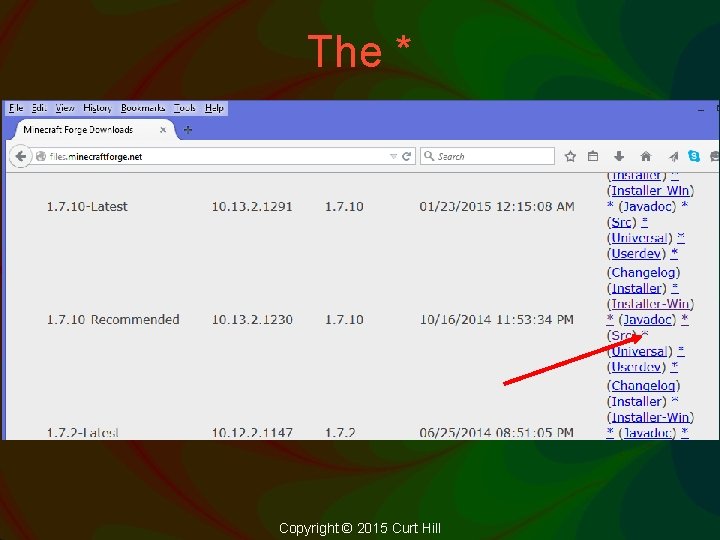Open Src link for 1.7.10-Latest
The width and height of the screenshot is (720, 540).
[x=621, y=222]
